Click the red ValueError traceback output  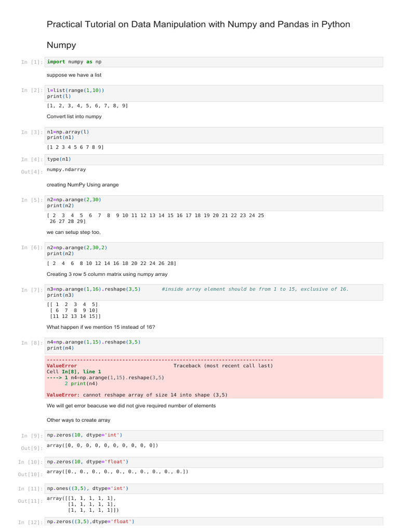pyautogui.click(x=214, y=377)
